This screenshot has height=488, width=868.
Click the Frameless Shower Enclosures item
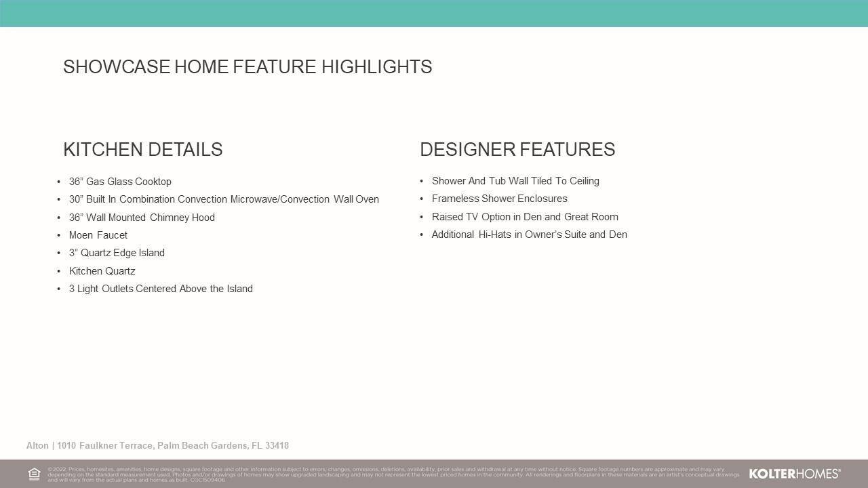(x=500, y=199)
